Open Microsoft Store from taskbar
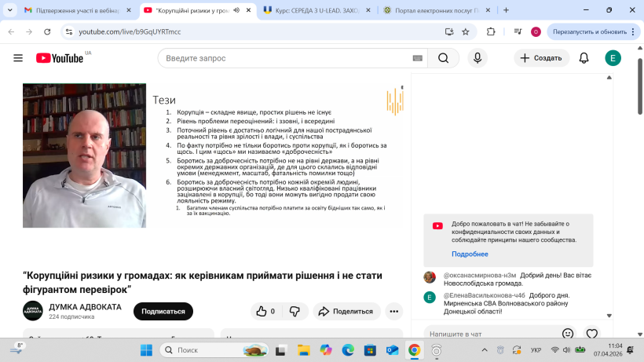 [370, 350]
